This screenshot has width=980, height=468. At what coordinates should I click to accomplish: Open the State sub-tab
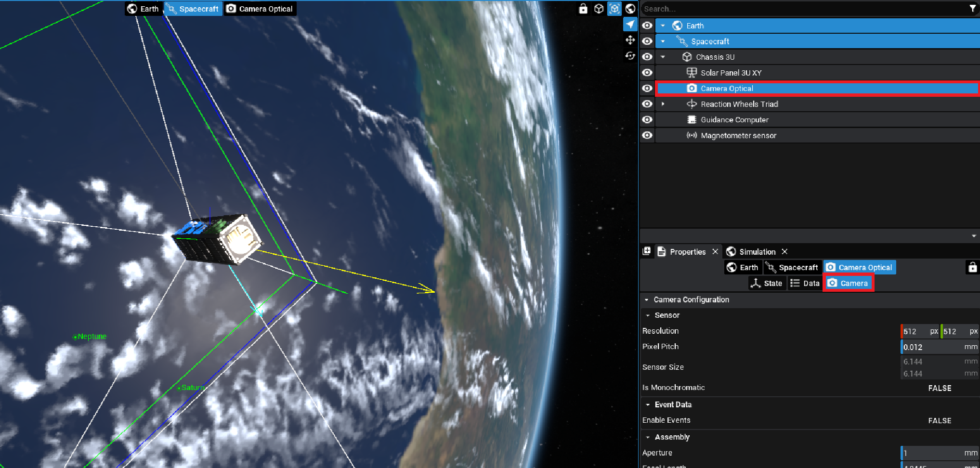click(767, 283)
